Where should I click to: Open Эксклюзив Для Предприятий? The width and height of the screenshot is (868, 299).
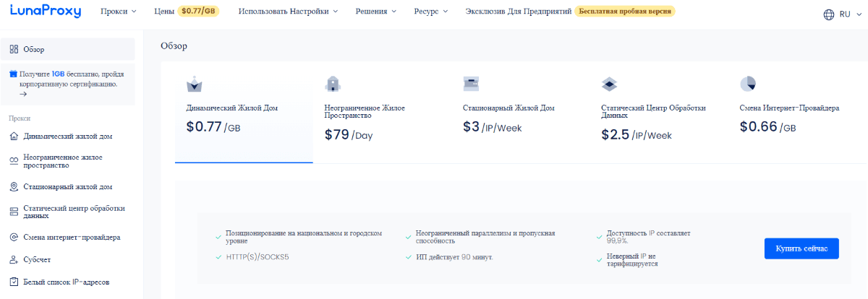[519, 12]
